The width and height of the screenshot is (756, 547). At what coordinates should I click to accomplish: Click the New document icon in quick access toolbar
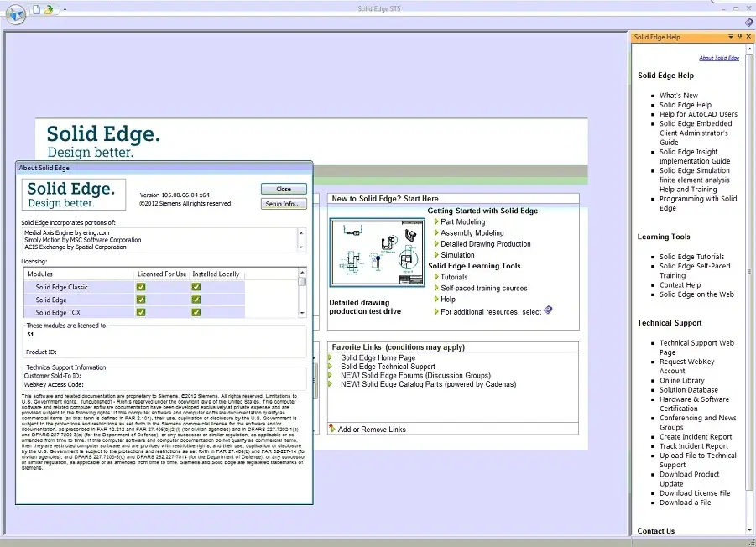(x=36, y=9)
